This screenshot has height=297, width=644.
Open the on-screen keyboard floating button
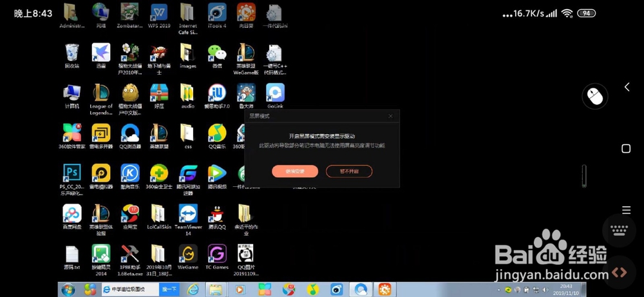click(x=619, y=231)
